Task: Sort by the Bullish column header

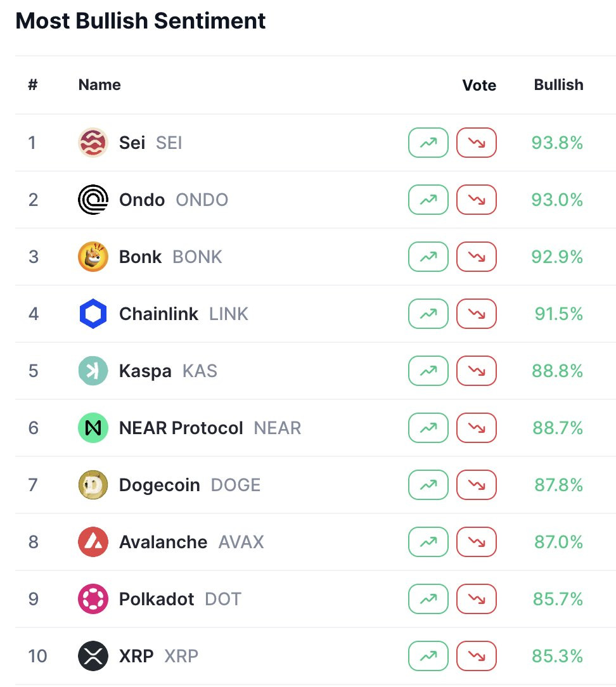Action: click(x=558, y=85)
